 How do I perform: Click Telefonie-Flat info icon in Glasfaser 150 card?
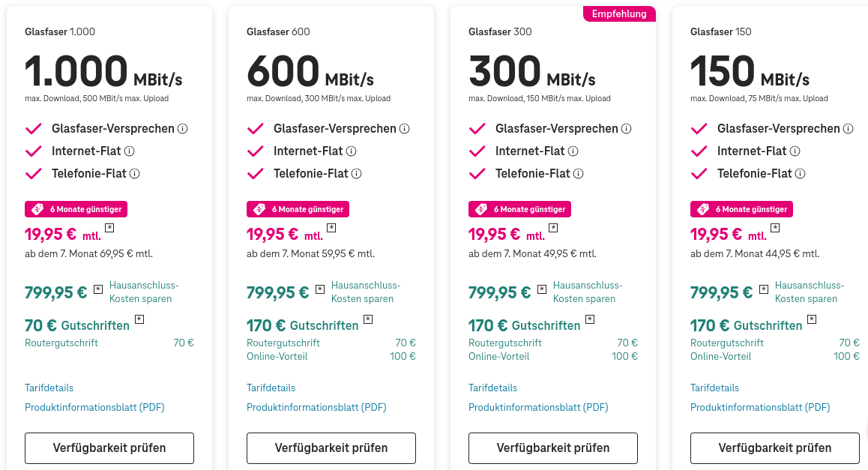pyautogui.click(x=801, y=174)
